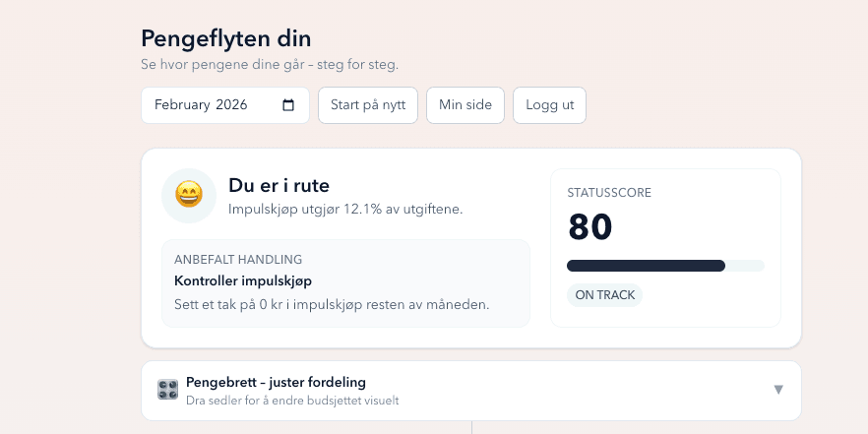The height and width of the screenshot is (434, 868).
Task: Click the Kontroller impulskjøp recommendation title
Action: [243, 281]
